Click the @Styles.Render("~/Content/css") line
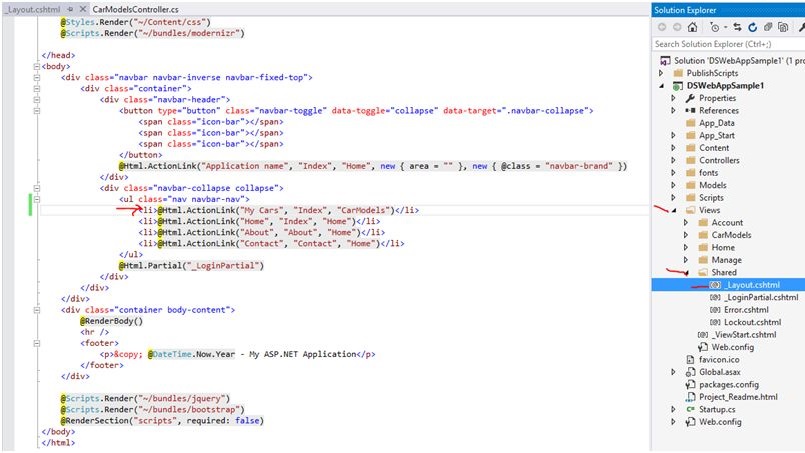 tap(136, 22)
